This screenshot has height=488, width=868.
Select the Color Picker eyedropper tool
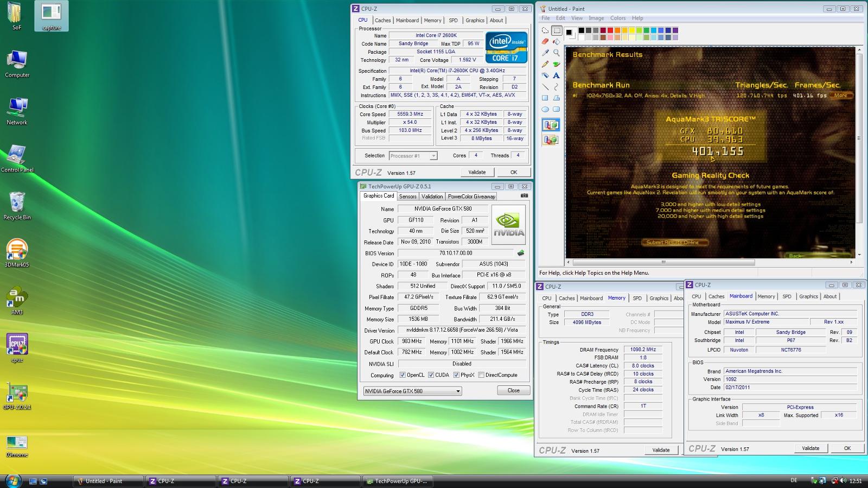[x=545, y=53]
